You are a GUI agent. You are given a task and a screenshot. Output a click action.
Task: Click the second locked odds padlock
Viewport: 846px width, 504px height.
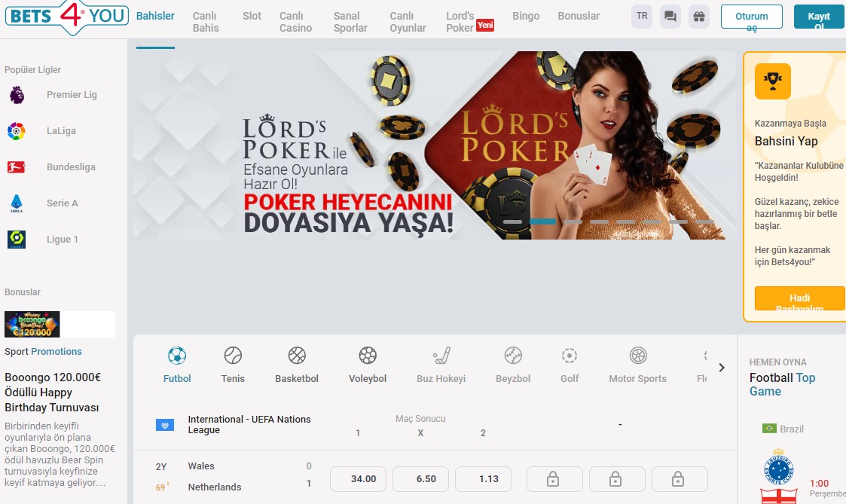tap(617, 479)
